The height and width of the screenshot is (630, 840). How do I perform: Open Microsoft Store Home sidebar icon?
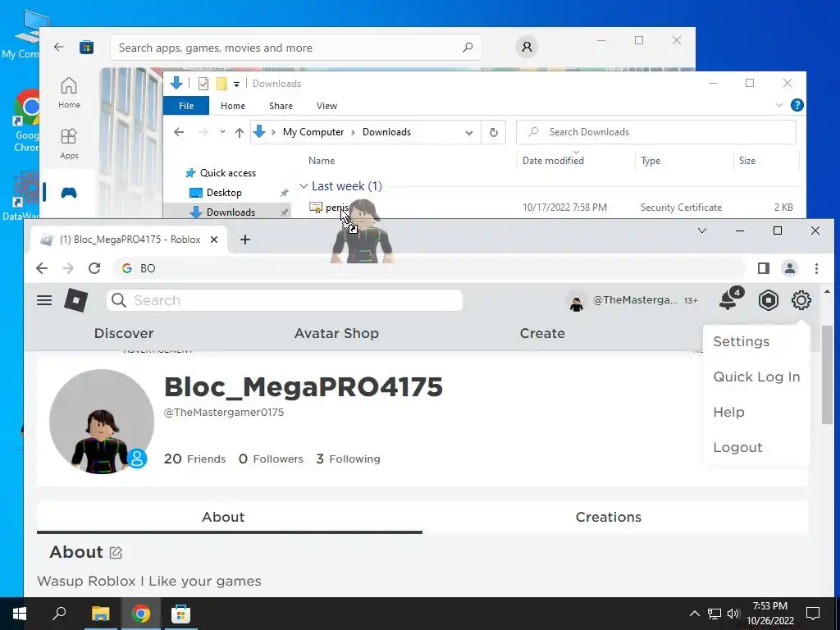(69, 93)
